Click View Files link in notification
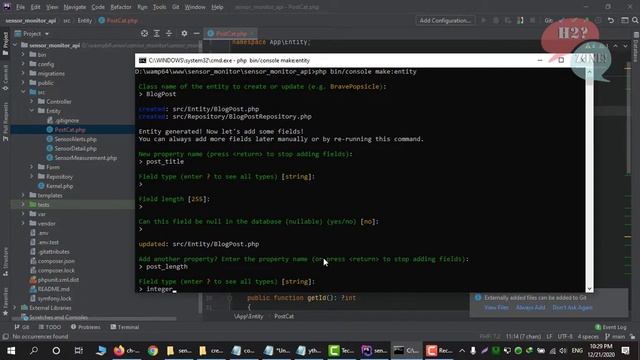This screenshot has width=640, height=360. coord(496,307)
